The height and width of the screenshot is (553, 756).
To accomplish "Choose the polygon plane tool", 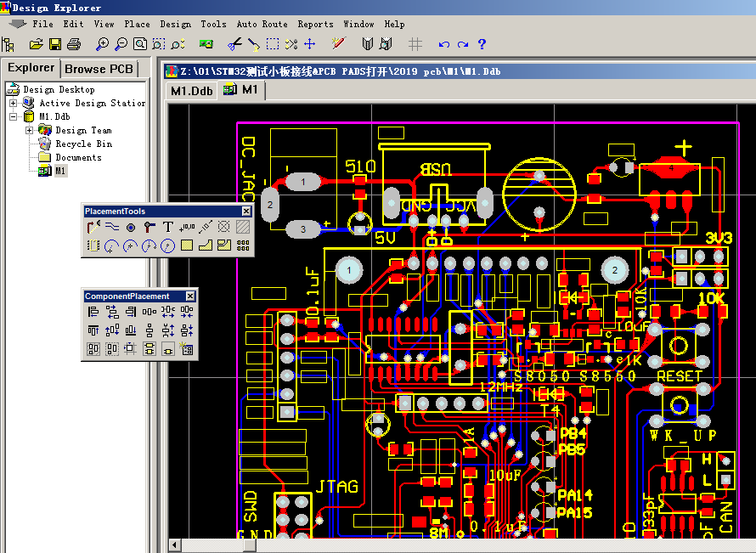I will pyautogui.click(x=206, y=245).
